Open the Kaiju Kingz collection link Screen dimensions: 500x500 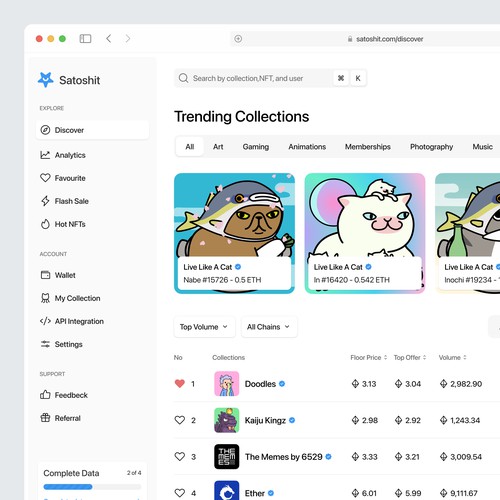pyautogui.click(x=265, y=420)
